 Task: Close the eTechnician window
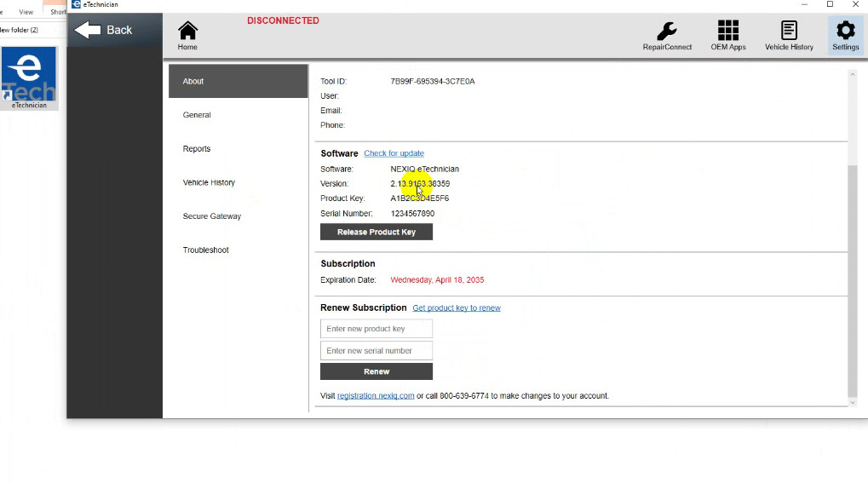click(x=855, y=4)
